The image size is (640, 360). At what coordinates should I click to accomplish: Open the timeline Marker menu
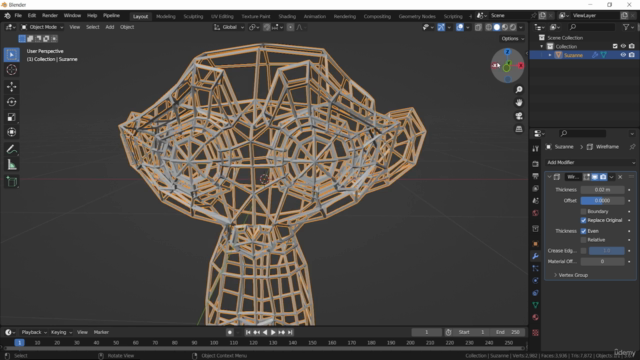101,332
